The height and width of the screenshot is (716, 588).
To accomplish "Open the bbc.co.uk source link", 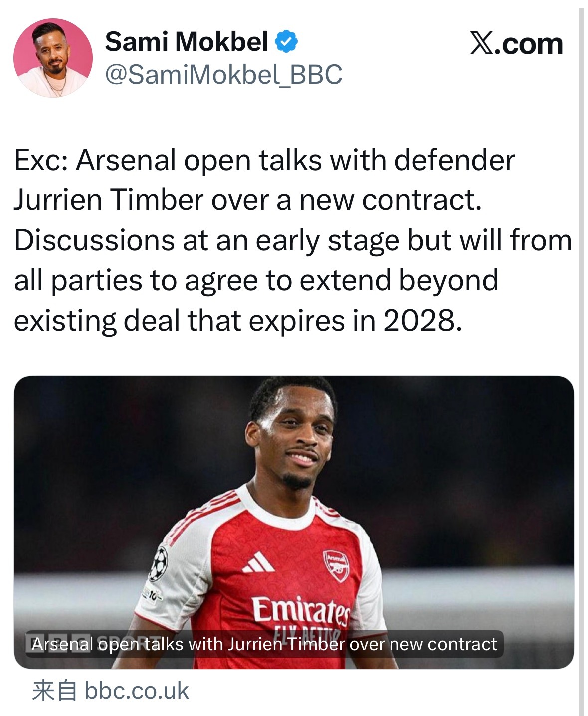I will coord(137,691).
